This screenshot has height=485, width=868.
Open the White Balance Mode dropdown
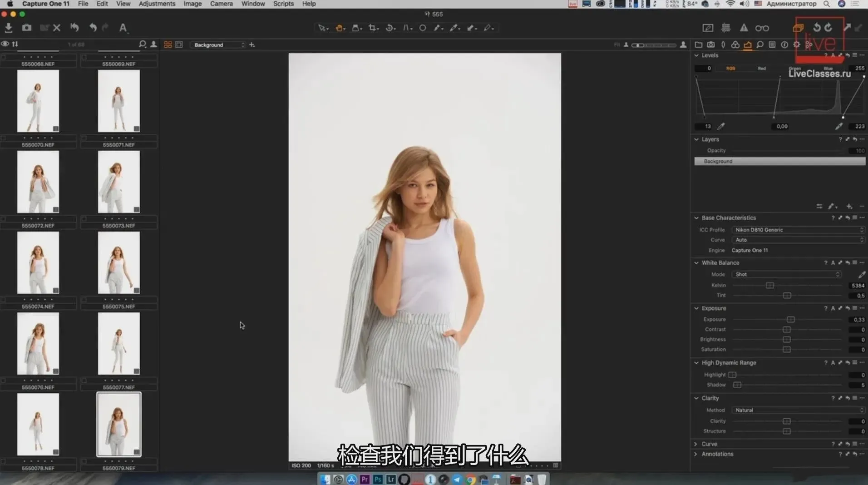coord(787,274)
